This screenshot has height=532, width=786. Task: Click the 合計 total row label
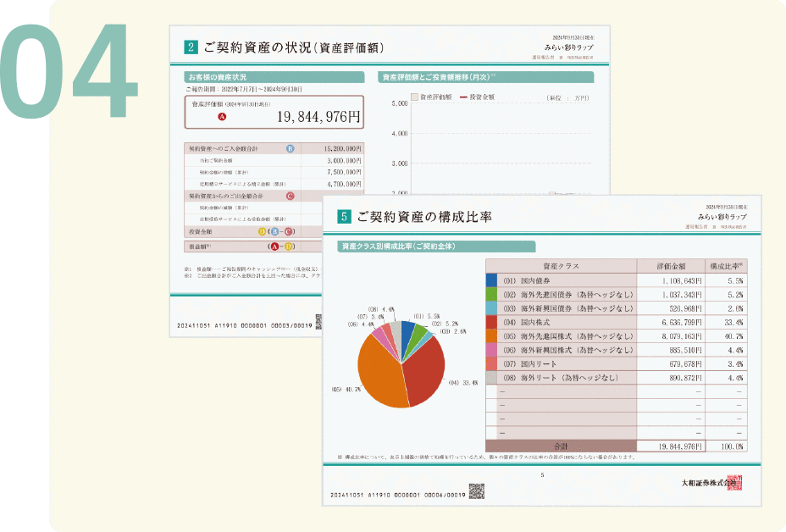coord(561,446)
